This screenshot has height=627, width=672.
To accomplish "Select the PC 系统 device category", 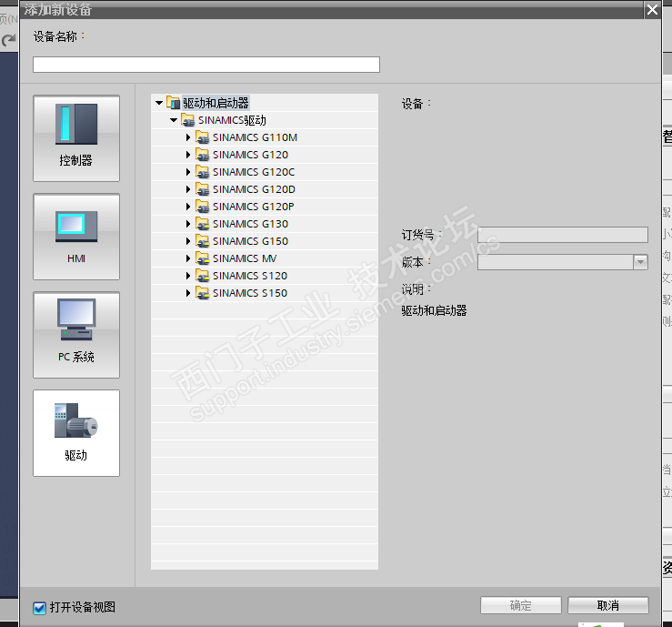I will pos(76,335).
